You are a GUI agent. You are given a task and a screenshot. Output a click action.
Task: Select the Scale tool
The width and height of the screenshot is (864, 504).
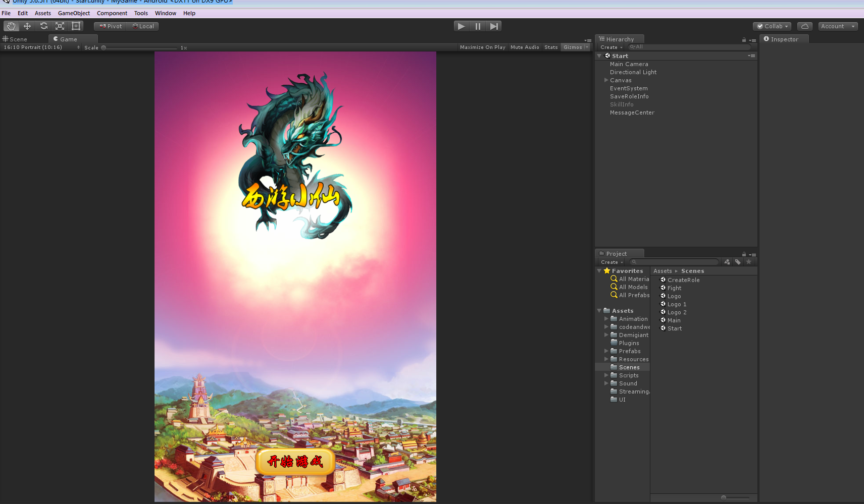[x=60, y=26]
